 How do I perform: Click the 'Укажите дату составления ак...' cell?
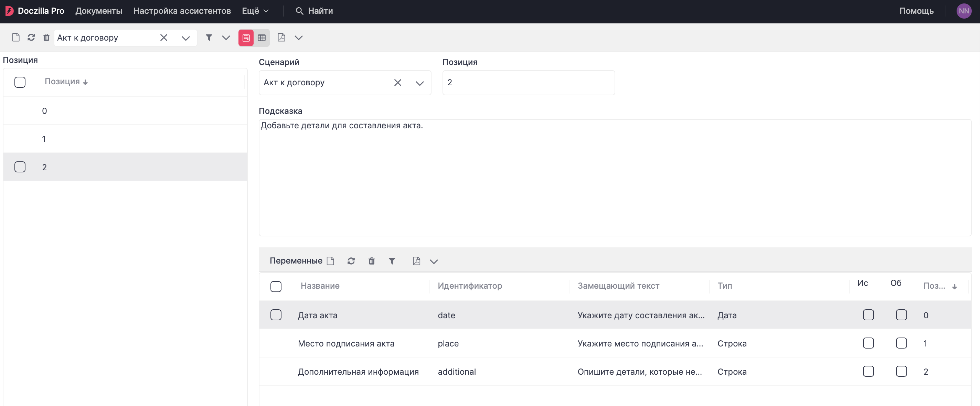click(x=641, y=316)
